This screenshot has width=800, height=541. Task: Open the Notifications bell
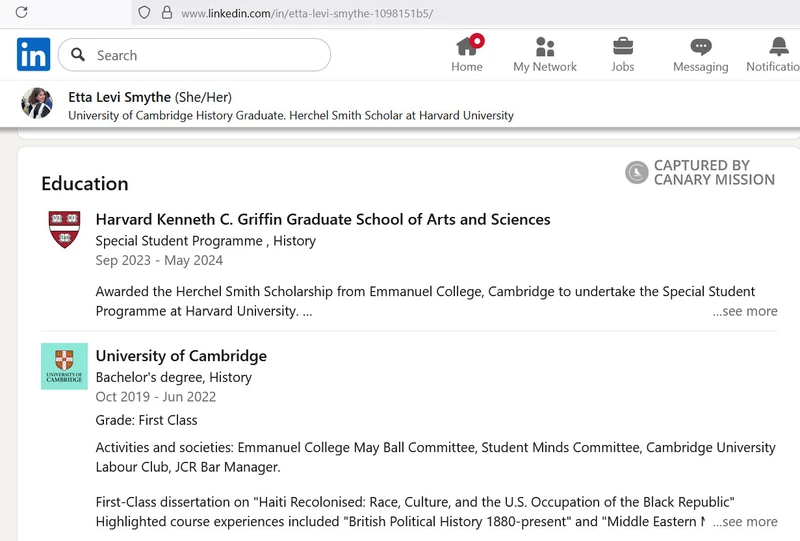[x=778, y=47]
